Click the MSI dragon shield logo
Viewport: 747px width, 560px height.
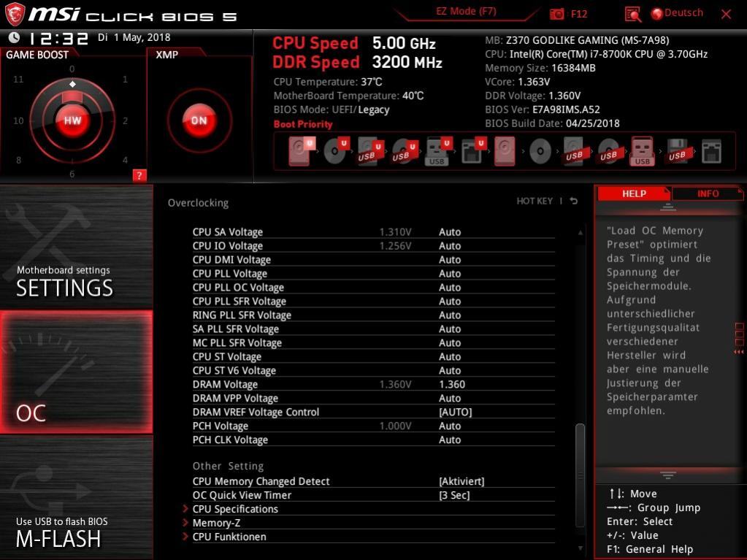tap(15, 14)
